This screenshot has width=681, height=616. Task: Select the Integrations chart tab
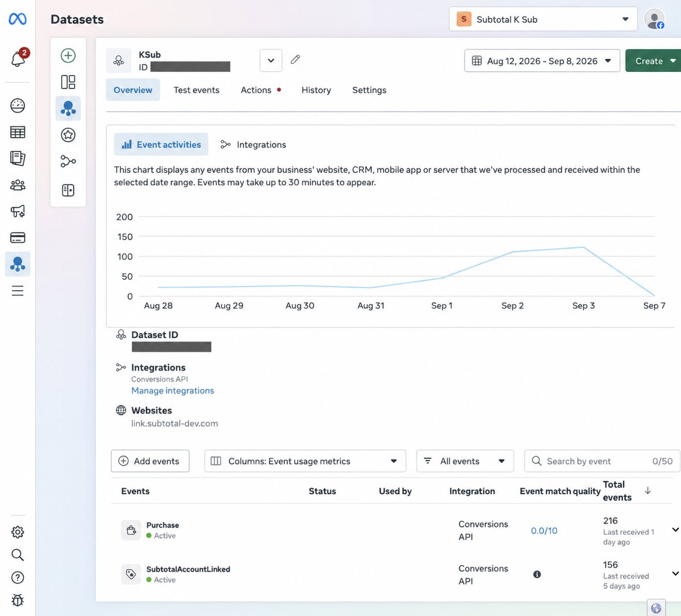[253, 145]
